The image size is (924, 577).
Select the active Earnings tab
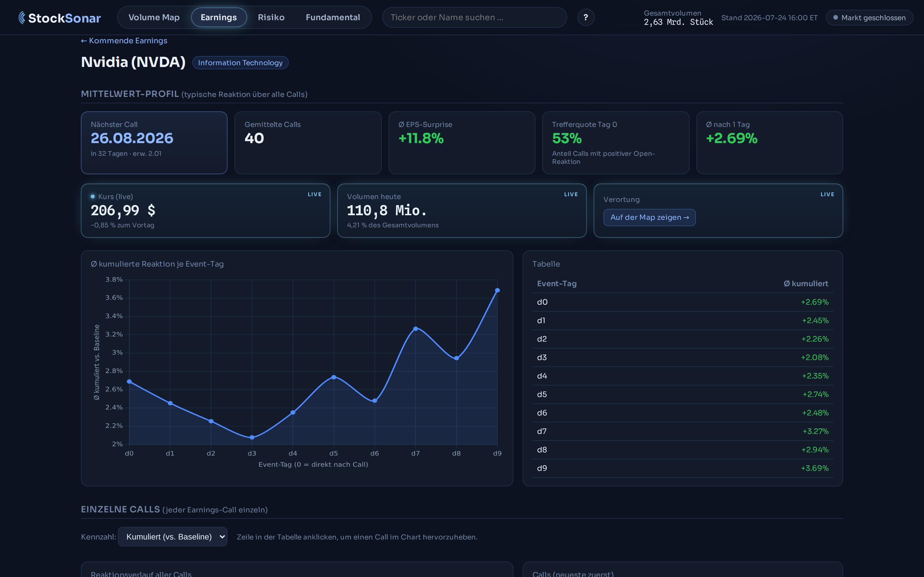(x=219, y=18)
